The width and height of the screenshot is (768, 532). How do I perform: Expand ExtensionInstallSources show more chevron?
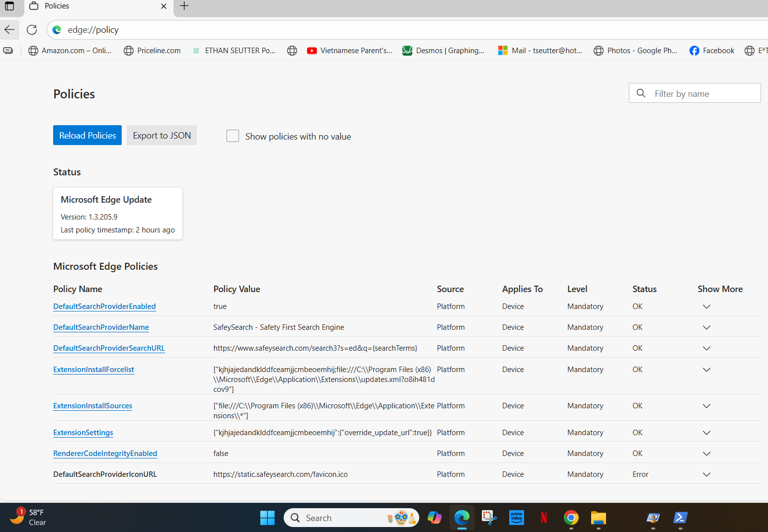706,406
